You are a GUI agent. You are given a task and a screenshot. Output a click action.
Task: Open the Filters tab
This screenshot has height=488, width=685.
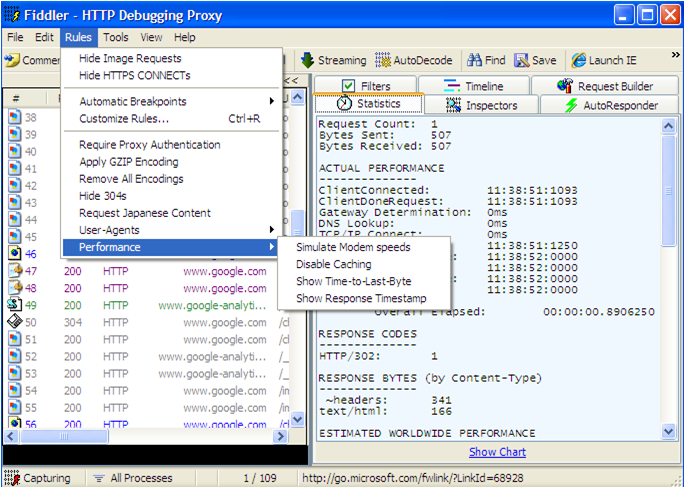pyautogui.click(x=365, y=86)
